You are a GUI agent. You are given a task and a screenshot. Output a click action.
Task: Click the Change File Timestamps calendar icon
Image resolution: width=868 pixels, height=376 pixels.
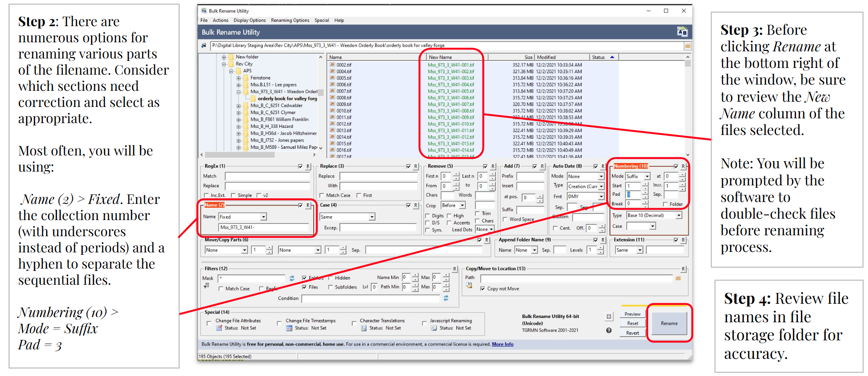(x=289, y=328)
